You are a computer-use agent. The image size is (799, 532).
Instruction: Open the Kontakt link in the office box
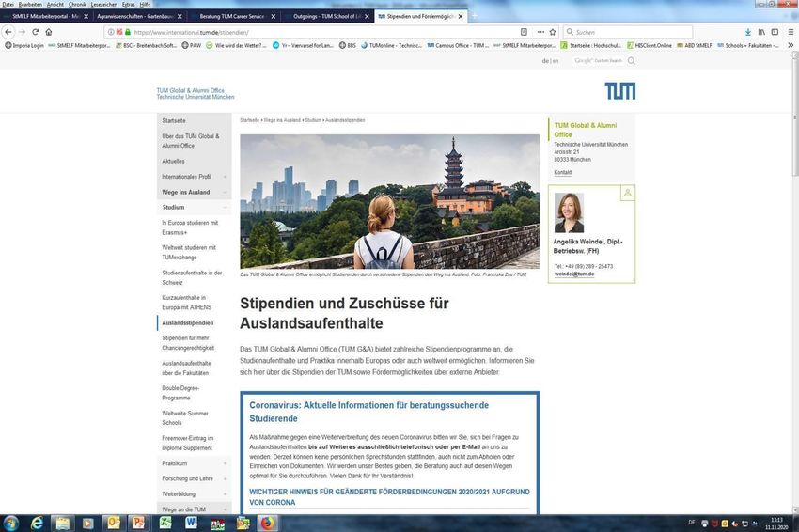click(x=562, y=172)
